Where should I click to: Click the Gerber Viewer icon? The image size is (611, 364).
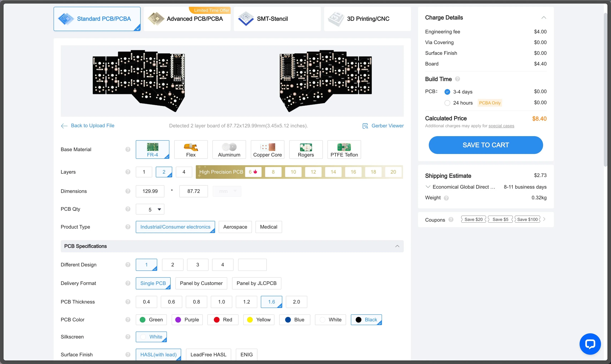tap(365, 126)
